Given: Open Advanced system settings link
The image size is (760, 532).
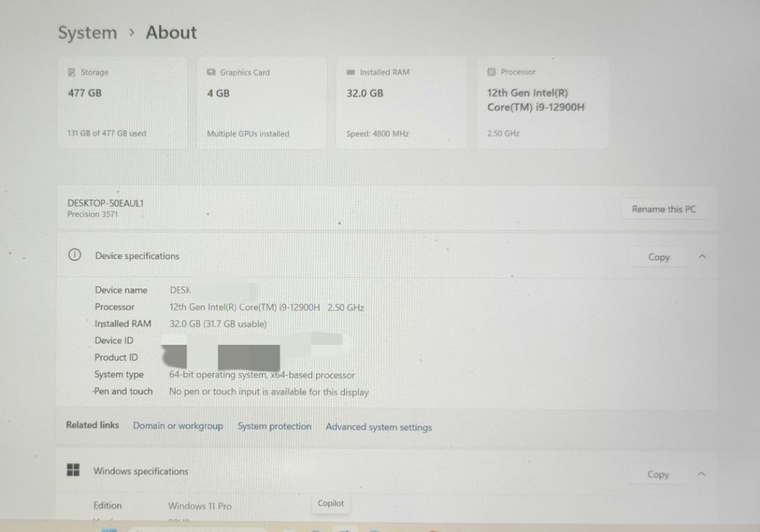Looking at the screenshot, I should (x=379, y=427).
